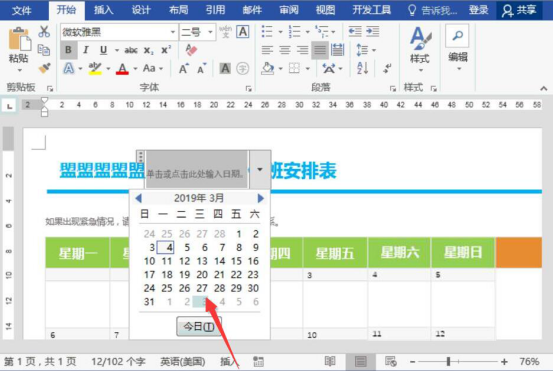Toggle strikethrough abc formatting

pos(131,51)
